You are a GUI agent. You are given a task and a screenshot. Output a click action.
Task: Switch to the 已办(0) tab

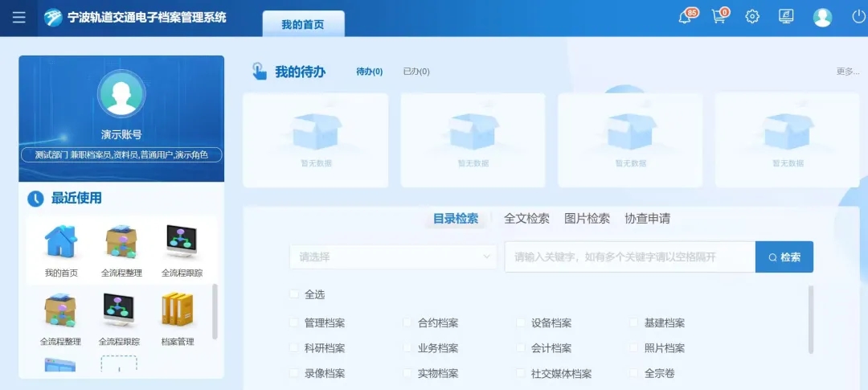tap(416, 72)
